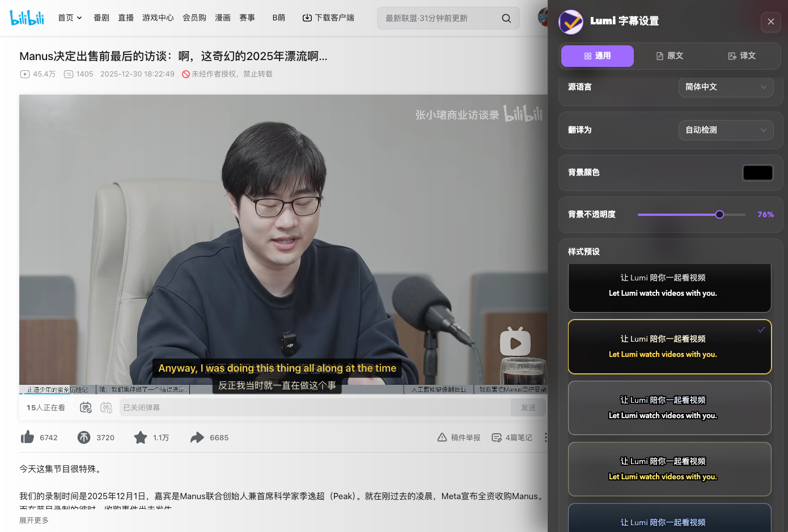Click the 15人正在看 viewer count
This screenshot has width=788, height=532.
tap(46, 407)
